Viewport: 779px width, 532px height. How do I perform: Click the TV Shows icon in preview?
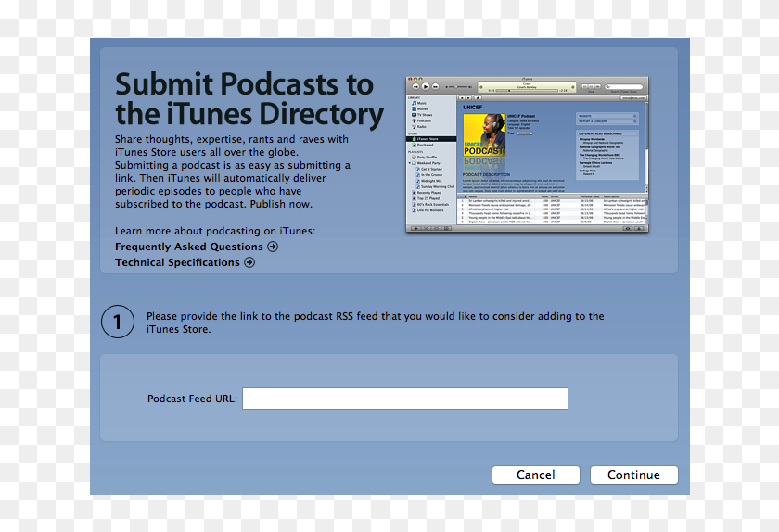click(x=414, y=115)
